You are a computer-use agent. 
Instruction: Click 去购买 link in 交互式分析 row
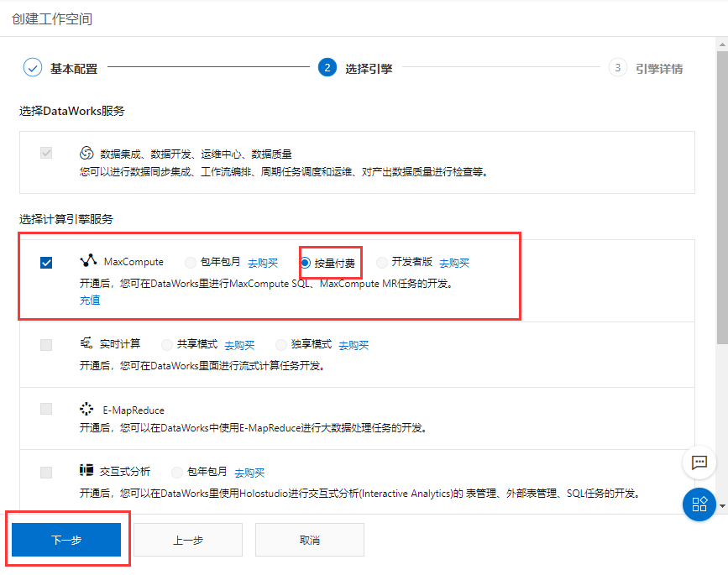click(249, 473)
